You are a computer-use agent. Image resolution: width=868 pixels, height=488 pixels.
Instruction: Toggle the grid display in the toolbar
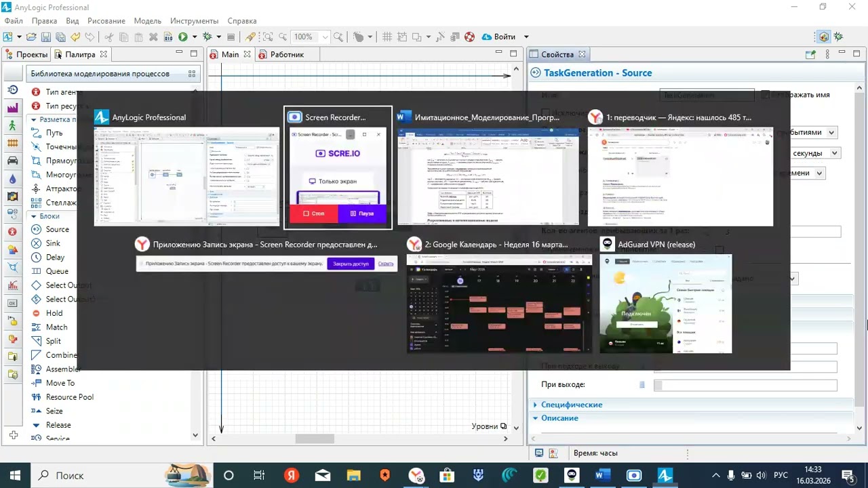[x=387, y=37]
